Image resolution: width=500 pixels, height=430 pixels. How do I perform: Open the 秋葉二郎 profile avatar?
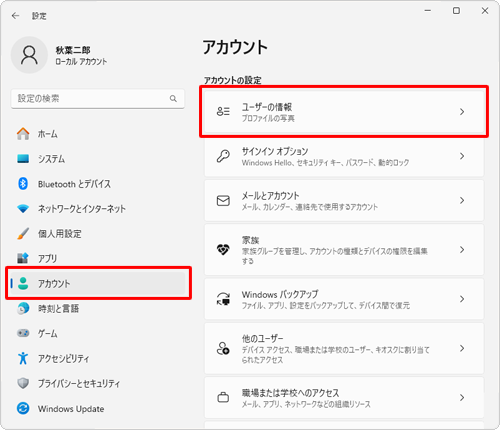point(29,55)
